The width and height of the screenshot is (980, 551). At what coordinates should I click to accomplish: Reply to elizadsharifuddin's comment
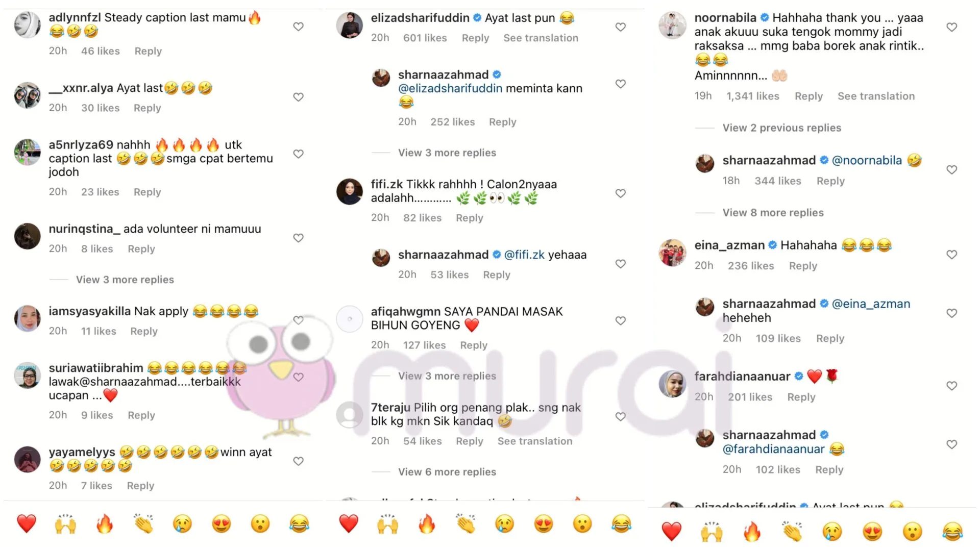tap(475, 38)
